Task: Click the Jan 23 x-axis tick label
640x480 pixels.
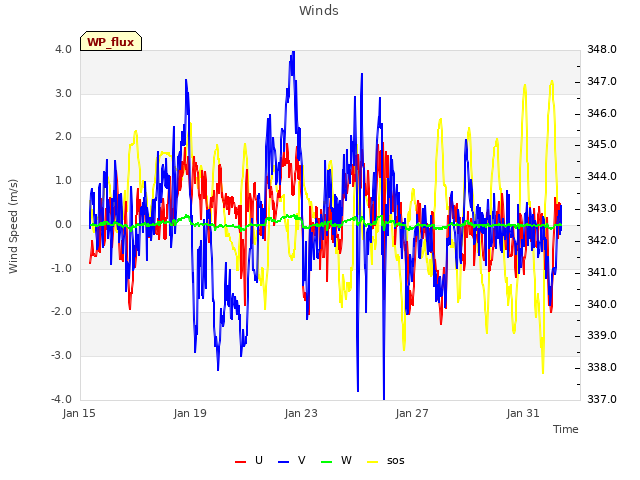Action: click(301, 413)
